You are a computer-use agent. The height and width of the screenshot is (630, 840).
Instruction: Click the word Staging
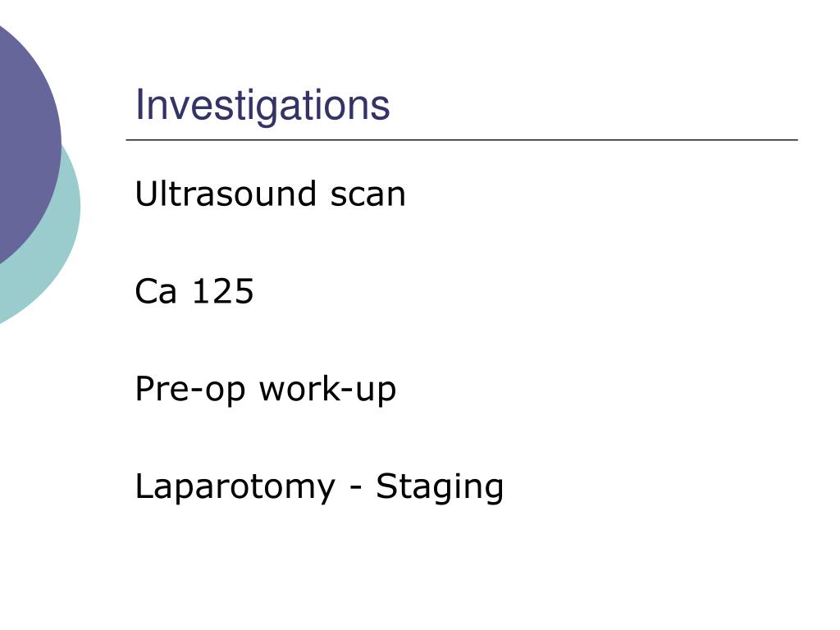pos(440,488)
